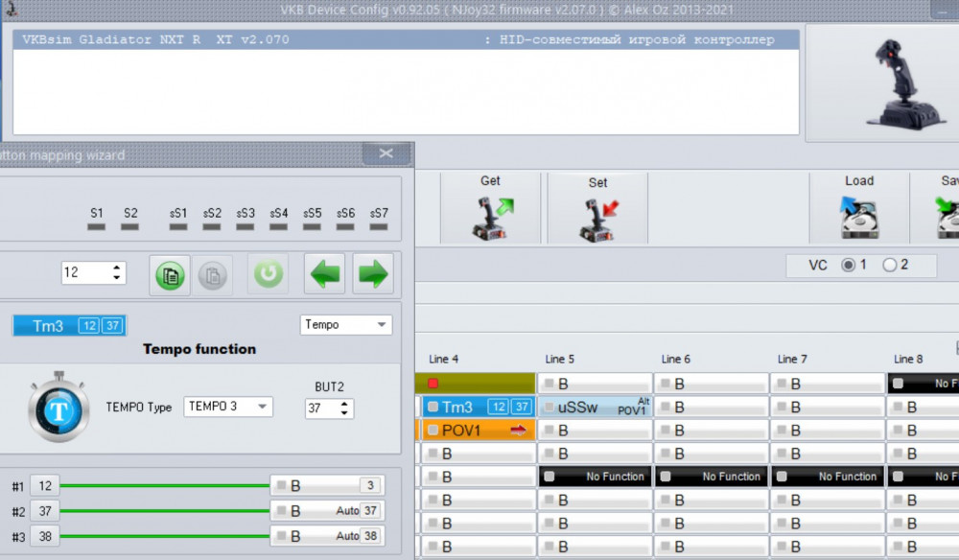
Task: Select the Tm3 cell in Line 4
Action: pyautogui.click(x=479, y=407)
